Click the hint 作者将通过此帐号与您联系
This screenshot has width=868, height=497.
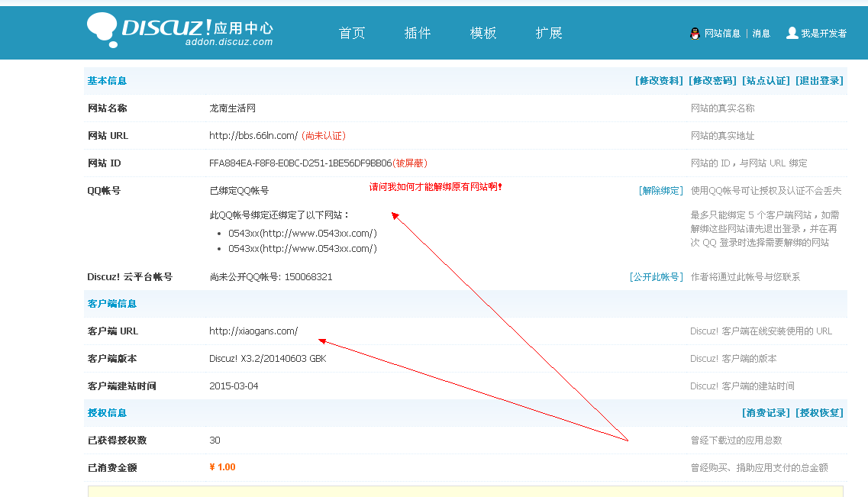[745, 276]
